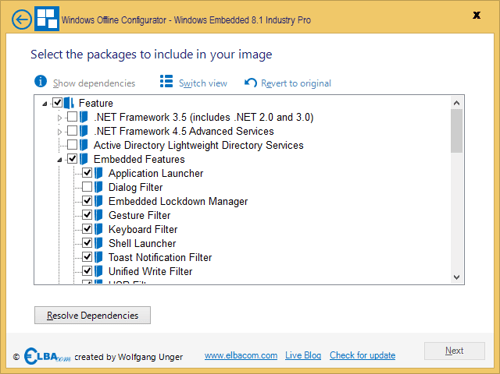Uncheck the Shell Launcher checkbox

coord(87,243)
